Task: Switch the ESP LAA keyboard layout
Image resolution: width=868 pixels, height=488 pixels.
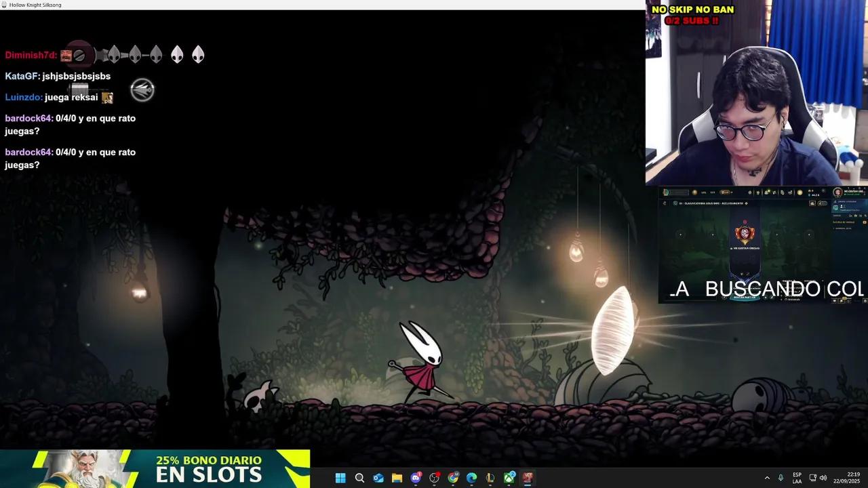Action: (x=797, y=478)
